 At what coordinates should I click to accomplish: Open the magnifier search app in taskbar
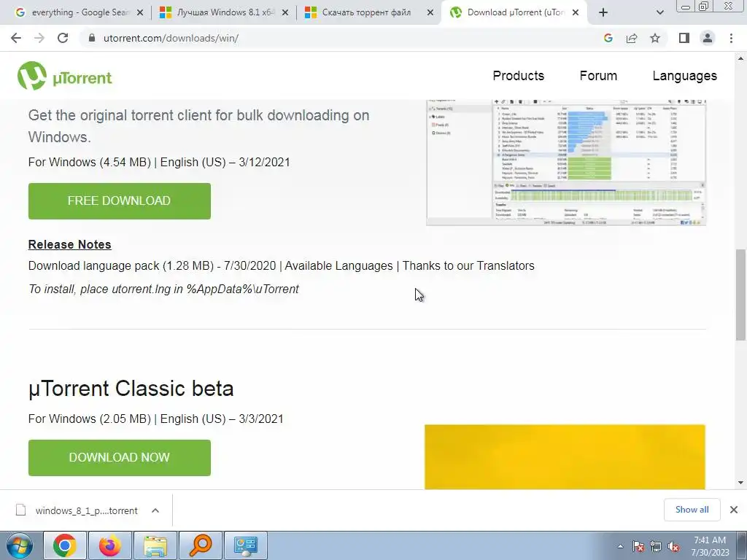[201, 545]
